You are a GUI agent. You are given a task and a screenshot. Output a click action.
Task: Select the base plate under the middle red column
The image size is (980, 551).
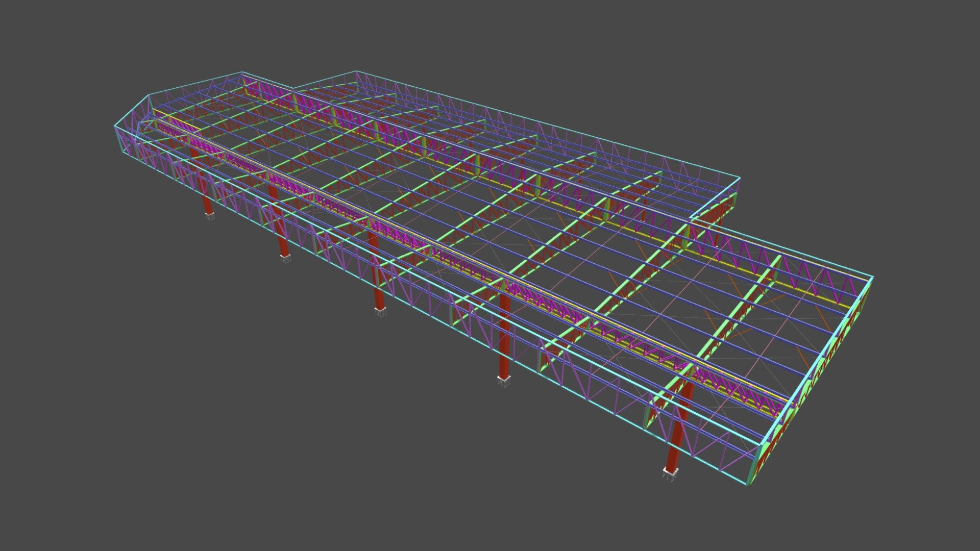tap(379, 311)
